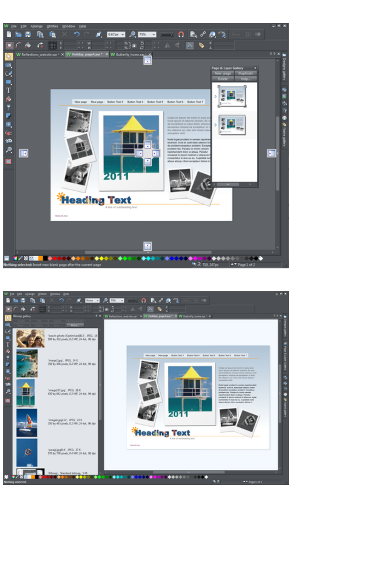
Task: Open the 75% zoom dropdown in lower window
Action: click(122, 300)
